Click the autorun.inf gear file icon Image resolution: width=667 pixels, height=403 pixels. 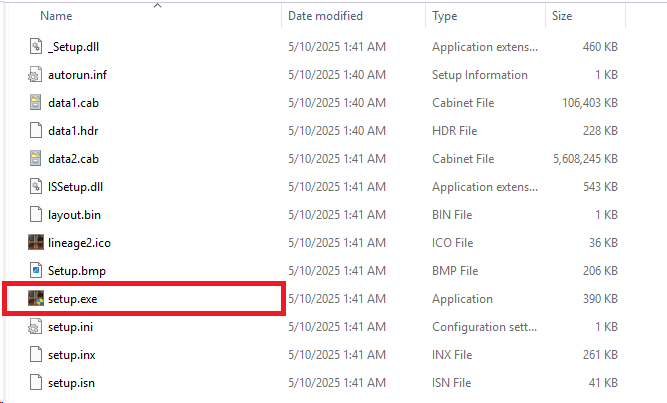[35, 74]
